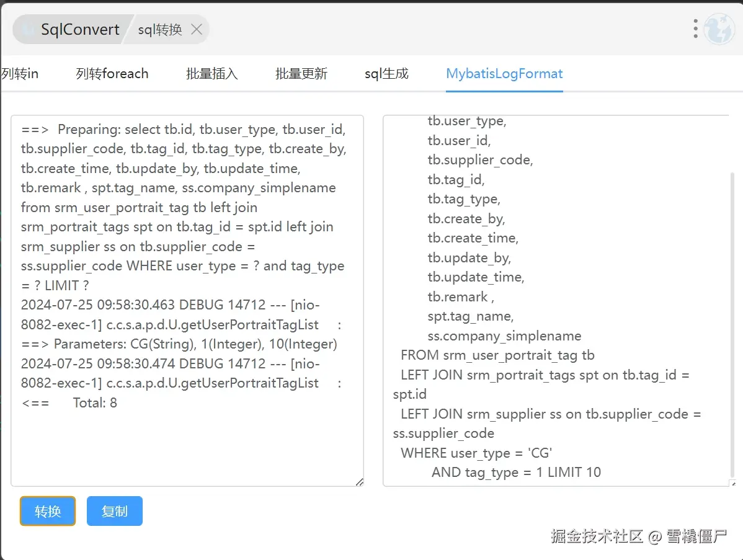The height and width of the screenshot is (560, 743).
Task: Click the 复制 copy button
Action: click(115, 511)
